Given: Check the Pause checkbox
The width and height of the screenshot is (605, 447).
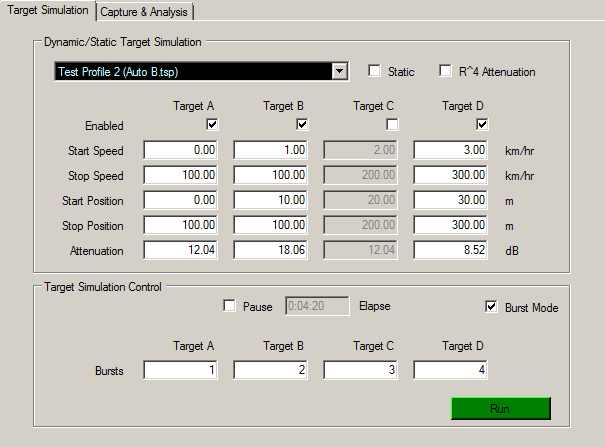Looking at the screenshot, I should 230,306.
